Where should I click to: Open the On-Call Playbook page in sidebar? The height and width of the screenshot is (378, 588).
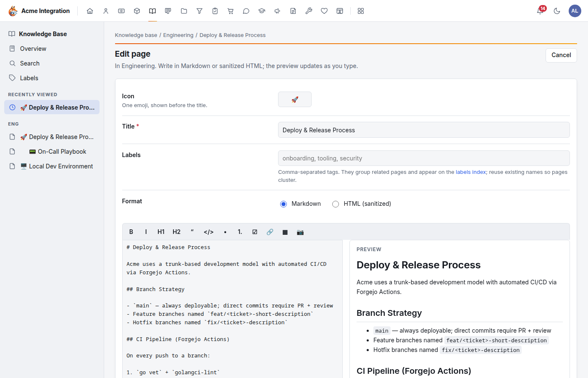[52, 152]
